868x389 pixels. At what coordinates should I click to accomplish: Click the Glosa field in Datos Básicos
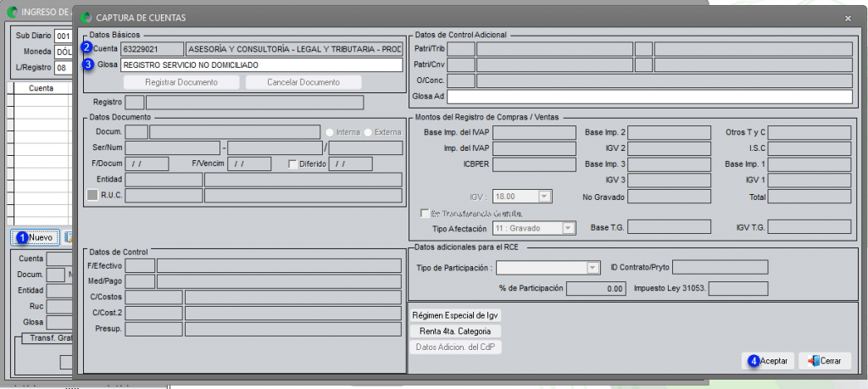click(261, 64)
